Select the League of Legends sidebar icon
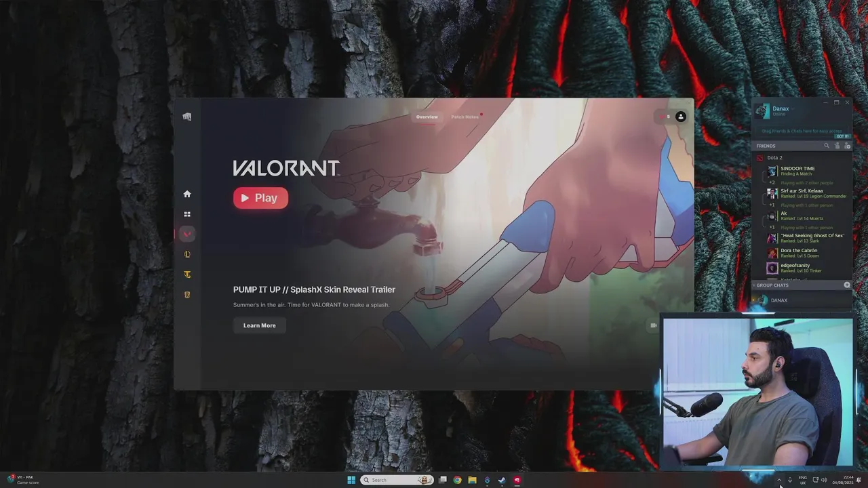The width and height of the screenshot is (868, 488). coord(187,254)
